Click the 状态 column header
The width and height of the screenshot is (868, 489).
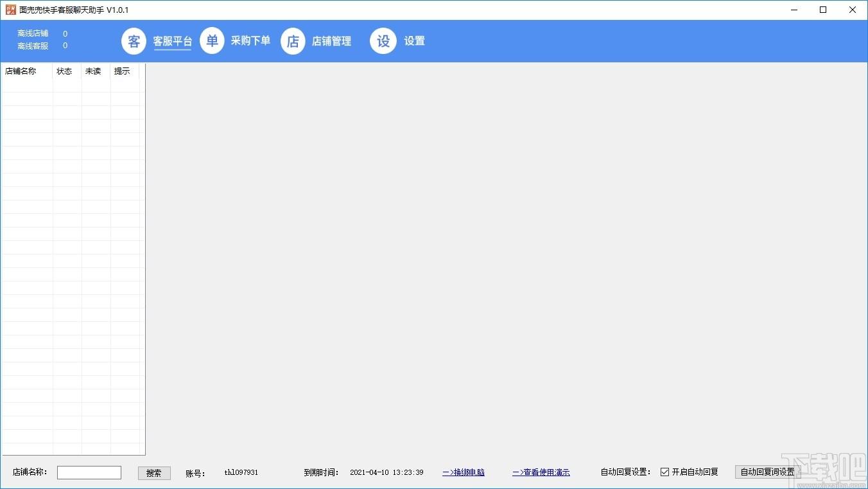[x=66, y=71]
